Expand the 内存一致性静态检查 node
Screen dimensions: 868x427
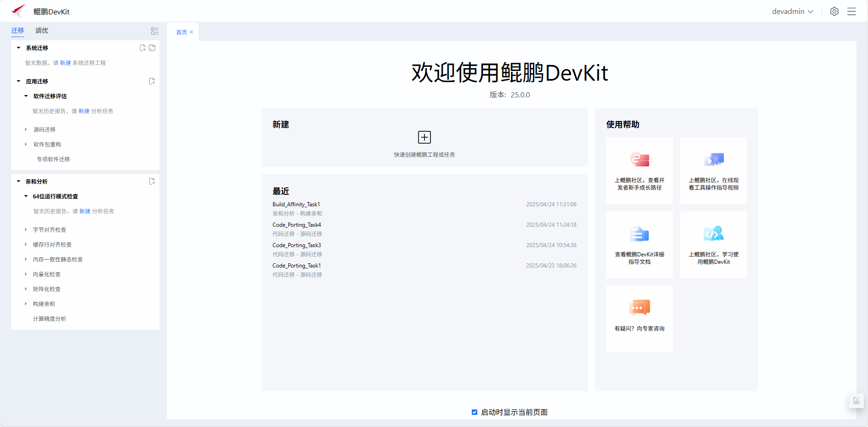click(x=26, y=259)
